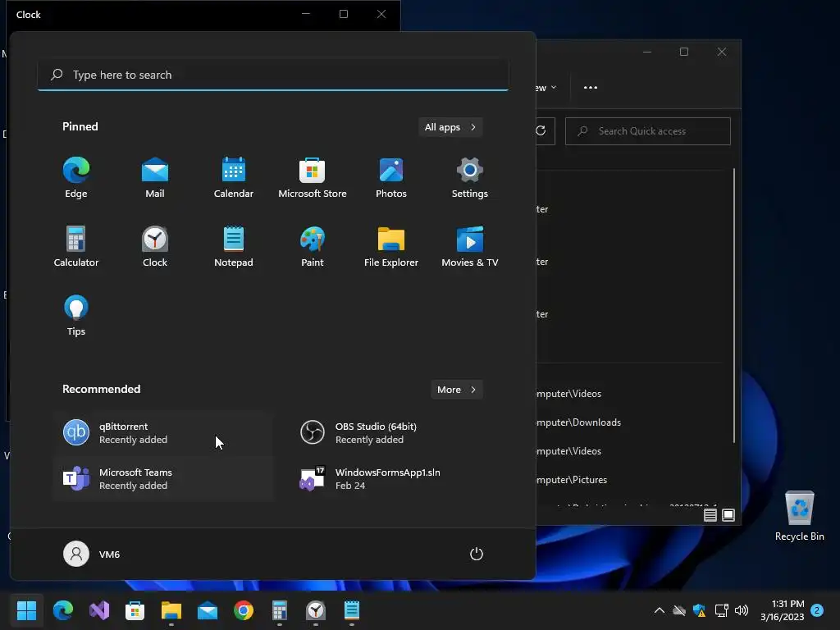Refresh the File Explorer window
The height and width of the screenshot is (630, 840).
(x=541, y=130)
